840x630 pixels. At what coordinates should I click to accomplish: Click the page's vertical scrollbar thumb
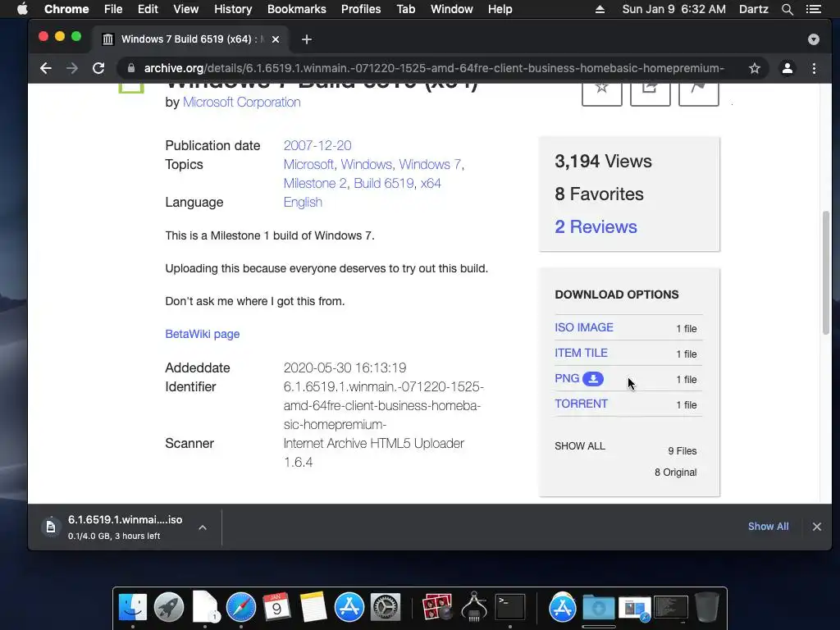click(x=825, y=273)
